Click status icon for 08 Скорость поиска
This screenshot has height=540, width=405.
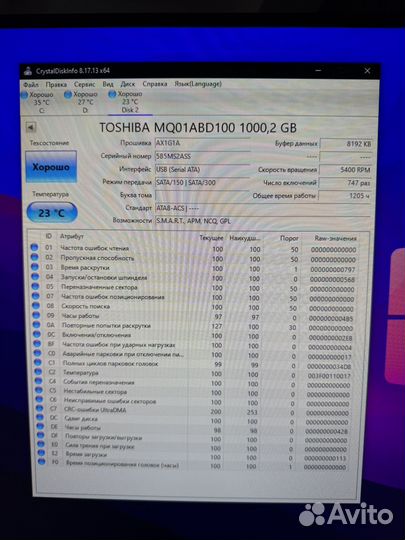[36, 305]
